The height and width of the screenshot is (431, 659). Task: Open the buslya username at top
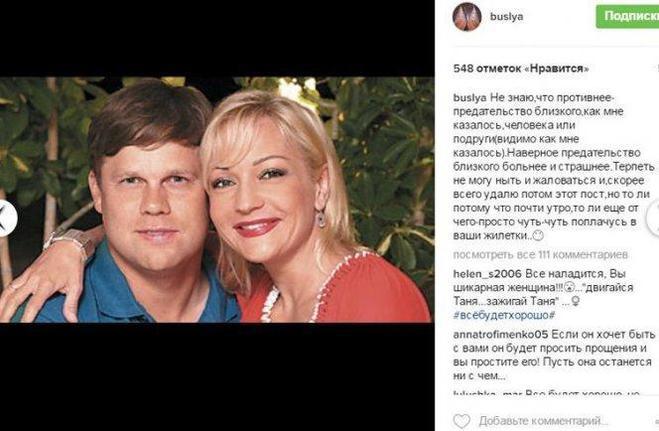pyautogui.click(x=506, y=16)
